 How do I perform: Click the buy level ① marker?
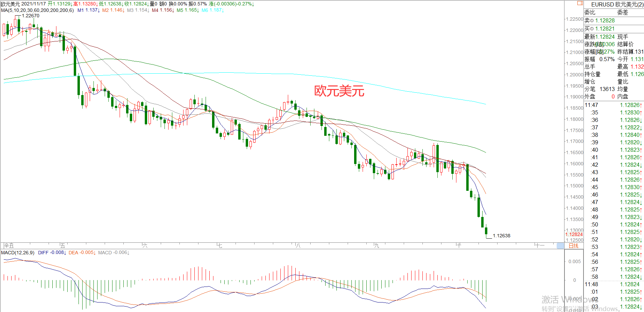tap(592, 29)
